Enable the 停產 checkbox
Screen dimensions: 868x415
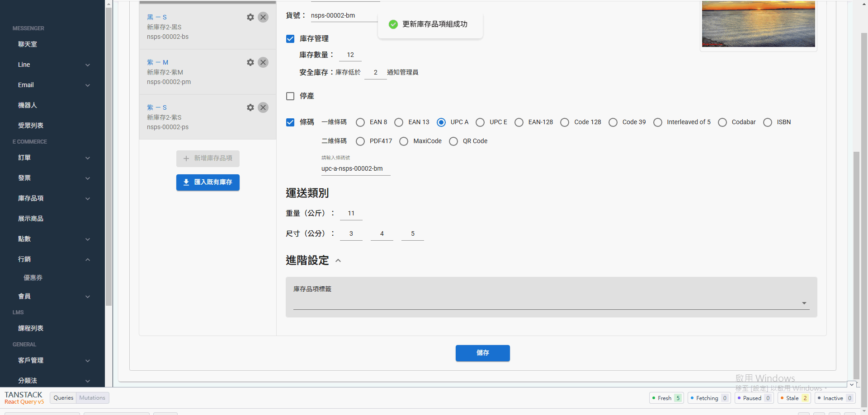[290, 96]
